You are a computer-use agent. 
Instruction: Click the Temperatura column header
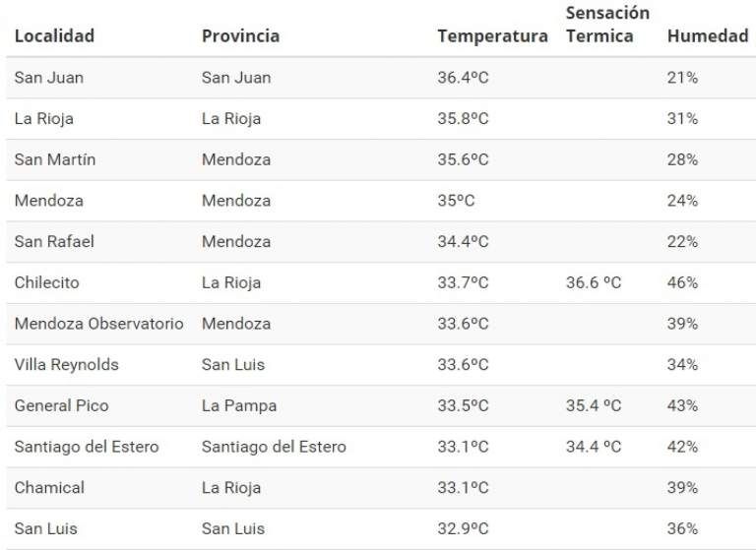[492, 36]
